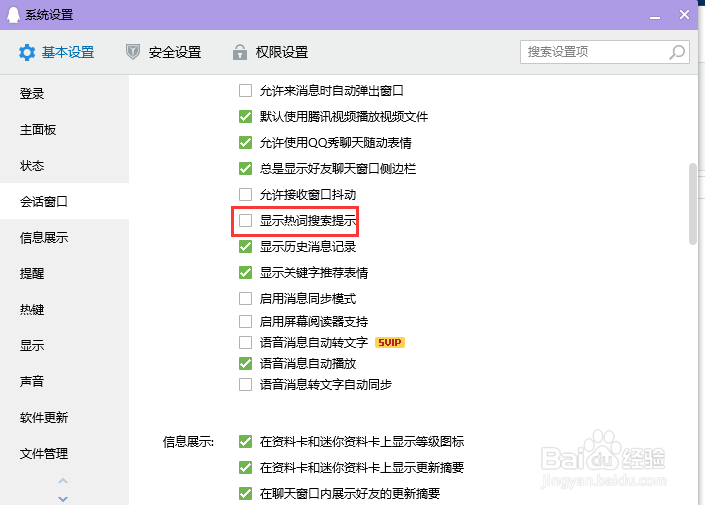The width and height of the screenshot is (705, 505).
Task: Uncheck 显示历史消息记录
Action: (x=245, y=247)
